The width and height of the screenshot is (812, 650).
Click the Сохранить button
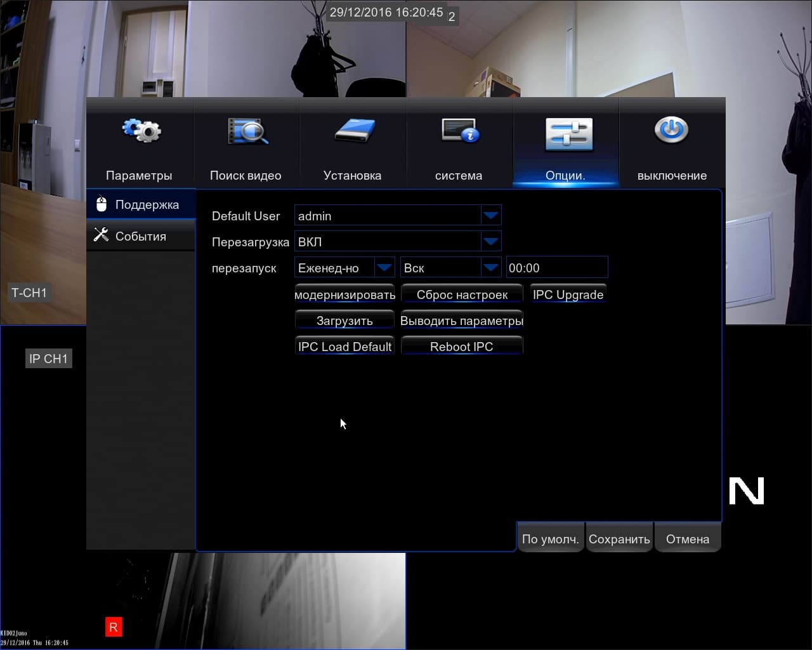pyautogui.click(x=619, y=538)
